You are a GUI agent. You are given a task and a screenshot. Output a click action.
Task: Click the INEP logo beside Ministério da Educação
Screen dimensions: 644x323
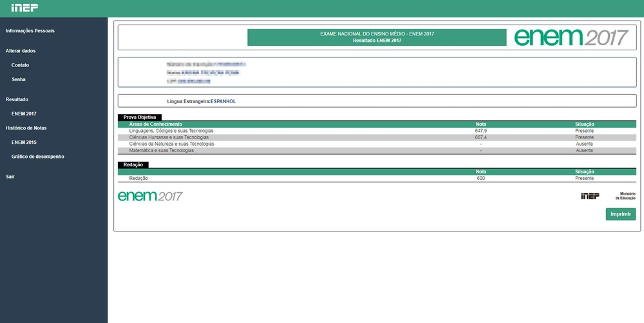point(589,196)
